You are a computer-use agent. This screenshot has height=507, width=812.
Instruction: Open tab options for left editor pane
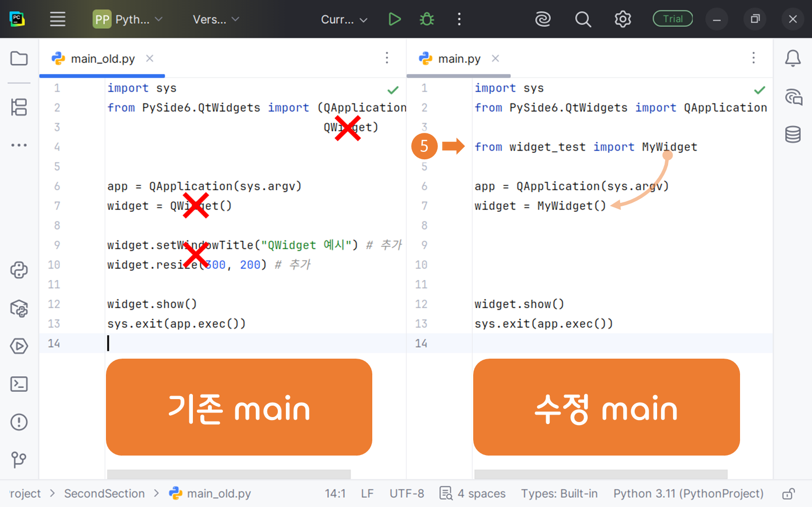click(387, 58)
